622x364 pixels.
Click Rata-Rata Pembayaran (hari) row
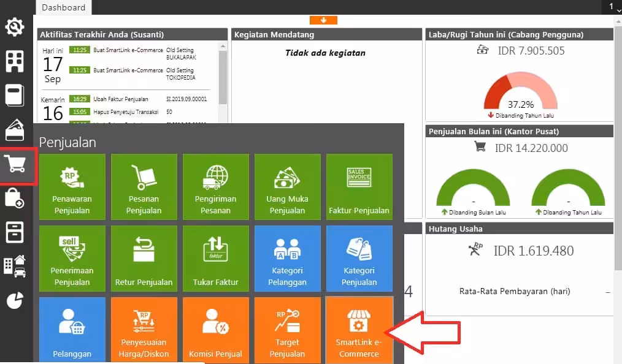[x=534, y=292]
